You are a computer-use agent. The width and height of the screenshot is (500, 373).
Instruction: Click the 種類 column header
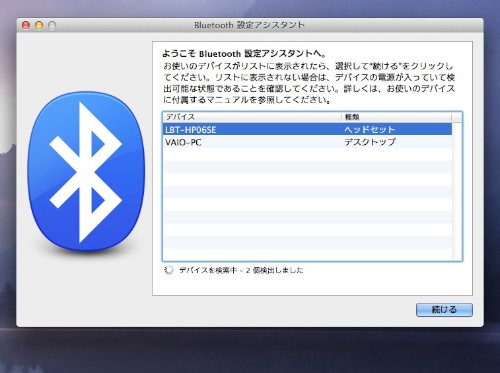coord(397,117)
